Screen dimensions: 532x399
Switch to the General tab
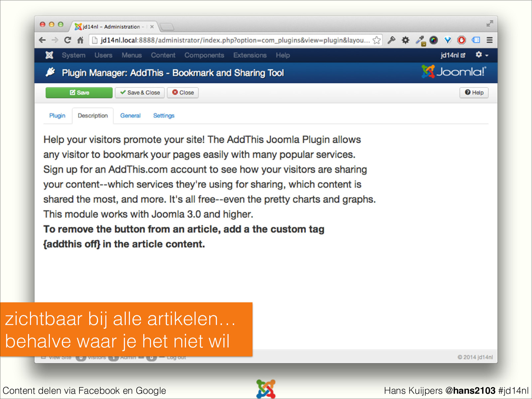[130, 116]
